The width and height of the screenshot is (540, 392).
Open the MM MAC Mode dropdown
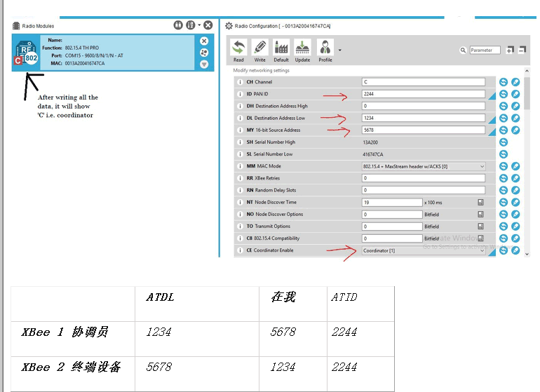(424, 166)
